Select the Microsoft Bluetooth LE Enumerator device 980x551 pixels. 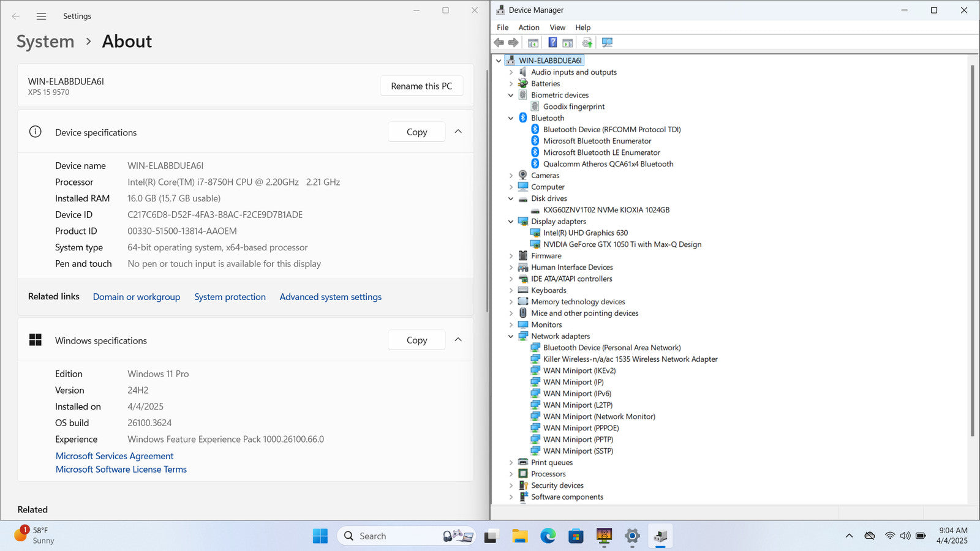click(x=601, y=152)
